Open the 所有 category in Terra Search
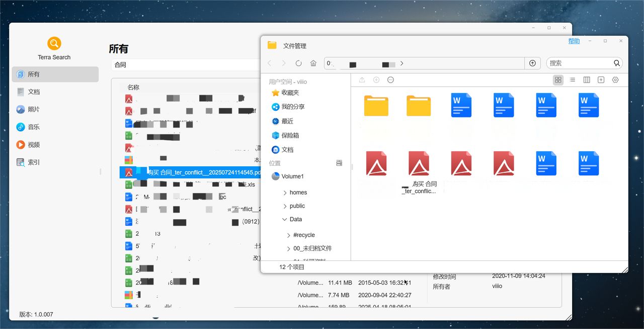This screenshot has height=329, width=644. 55,74
